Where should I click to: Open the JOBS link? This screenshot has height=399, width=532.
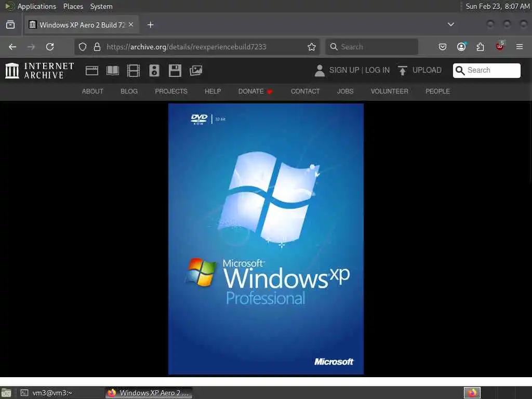[x=345, y=91]
